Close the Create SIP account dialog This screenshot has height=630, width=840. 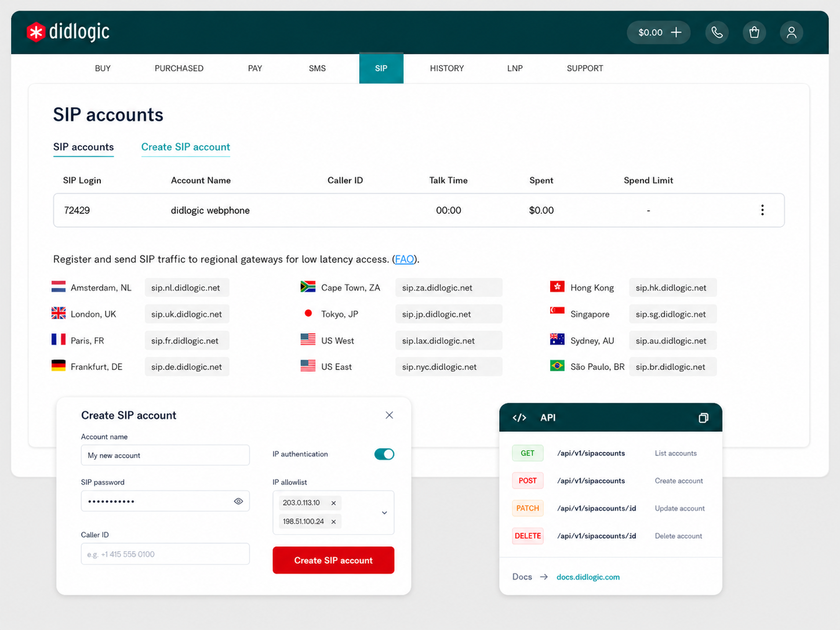tap(389, 415)
